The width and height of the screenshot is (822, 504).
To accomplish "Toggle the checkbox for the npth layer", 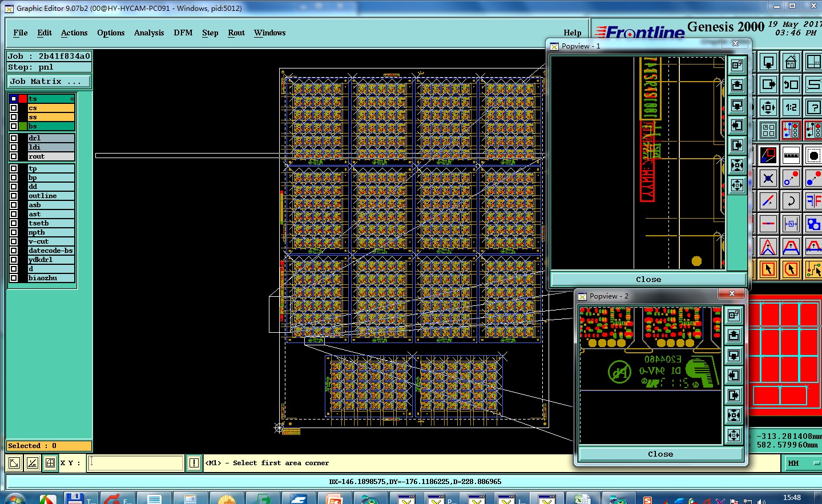I will [14, 232].
